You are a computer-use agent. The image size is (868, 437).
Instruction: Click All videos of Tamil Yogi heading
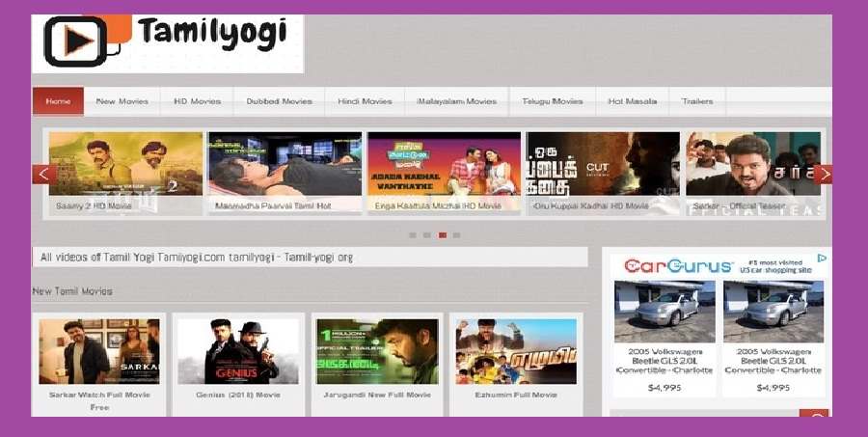[x=197, y=258]
